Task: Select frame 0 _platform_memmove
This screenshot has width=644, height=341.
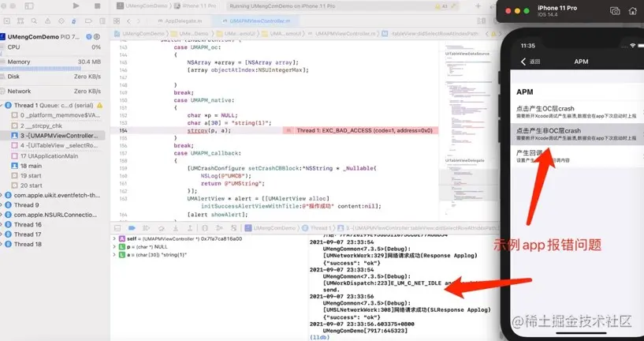Action: click(x=56, y=115)
